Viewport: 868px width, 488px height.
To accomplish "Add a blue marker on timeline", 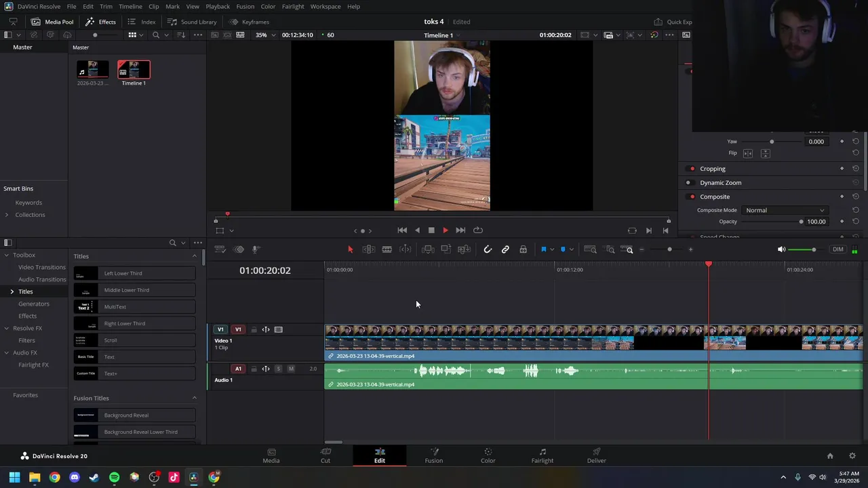I will click(x=563, y=249).
